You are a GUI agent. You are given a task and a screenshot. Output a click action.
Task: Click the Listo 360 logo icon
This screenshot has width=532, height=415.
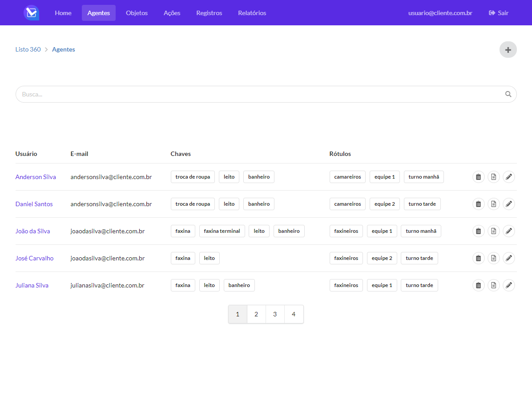coord(31,12)
